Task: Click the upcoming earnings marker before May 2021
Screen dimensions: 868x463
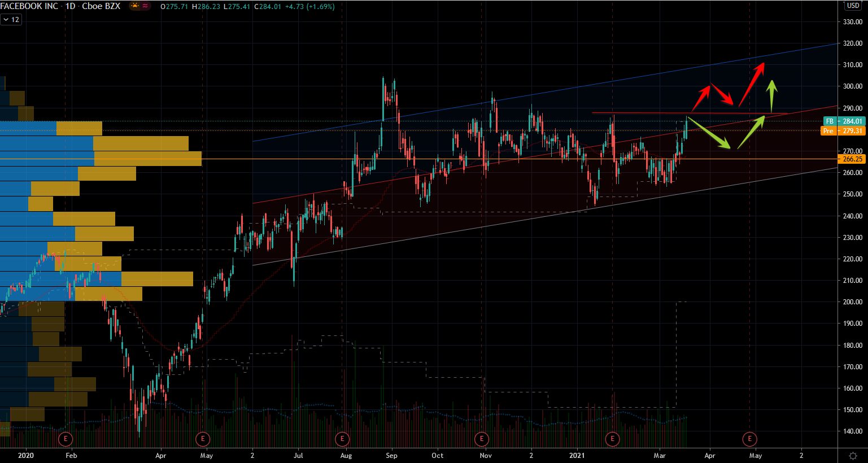Action: click(x=749, y=439)
